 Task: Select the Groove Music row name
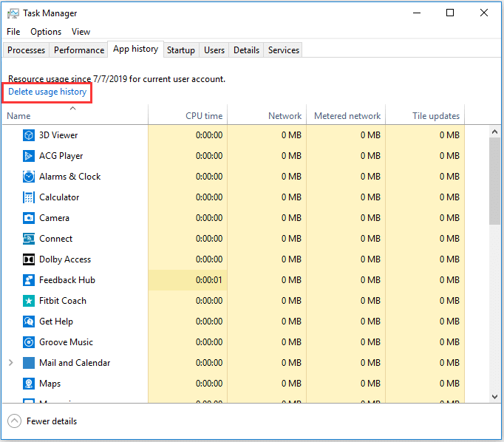66,342
